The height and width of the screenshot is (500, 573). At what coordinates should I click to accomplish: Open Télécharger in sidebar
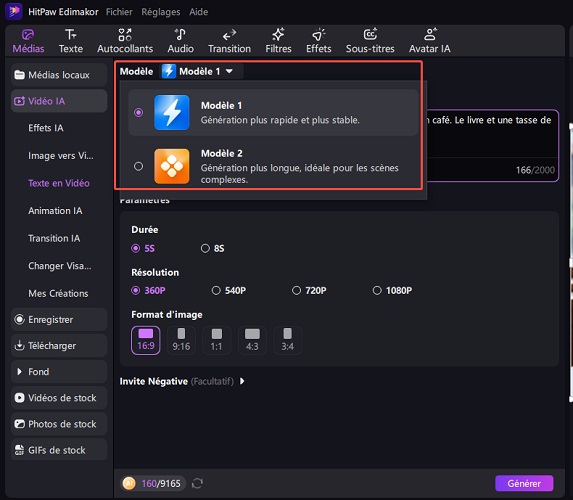(59, 345)
